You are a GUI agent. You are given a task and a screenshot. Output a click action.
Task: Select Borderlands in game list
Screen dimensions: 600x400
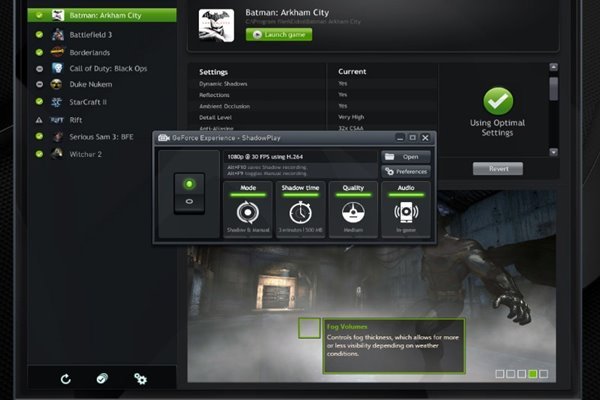(x=90, y=52)
